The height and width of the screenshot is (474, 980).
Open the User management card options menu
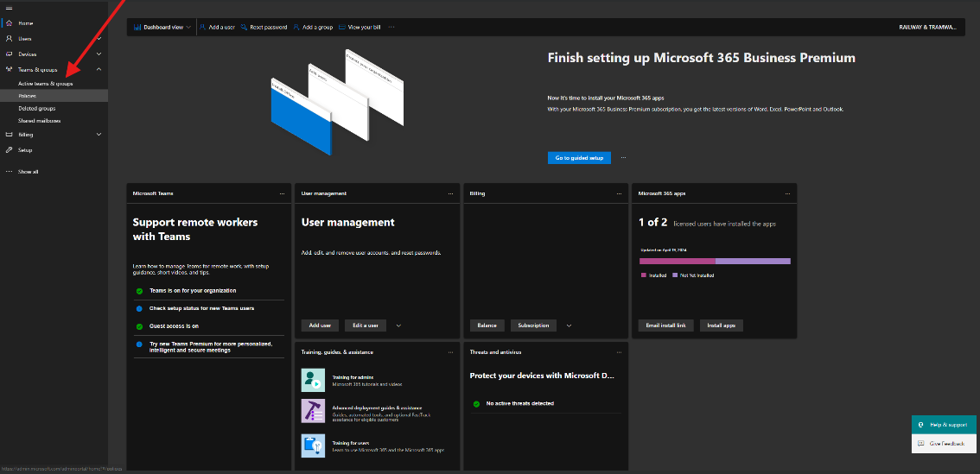[450, 193]
